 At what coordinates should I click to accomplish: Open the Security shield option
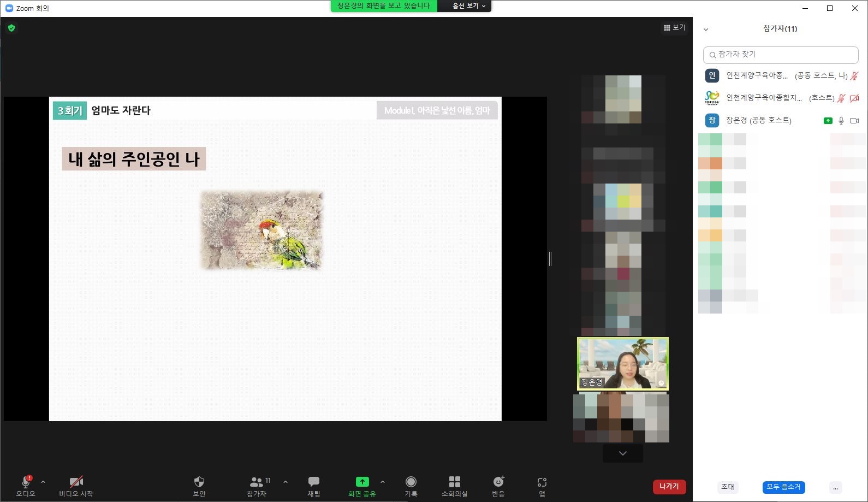pyautogui.click(x=199, y=486)
